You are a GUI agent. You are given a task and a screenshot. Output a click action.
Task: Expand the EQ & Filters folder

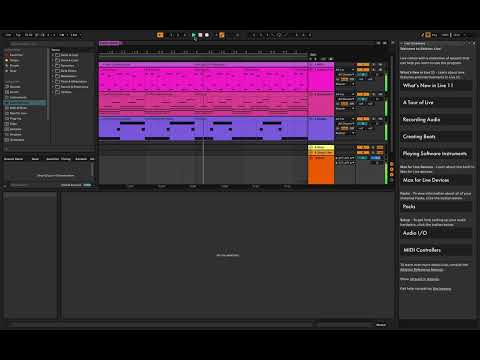point(53,71)
